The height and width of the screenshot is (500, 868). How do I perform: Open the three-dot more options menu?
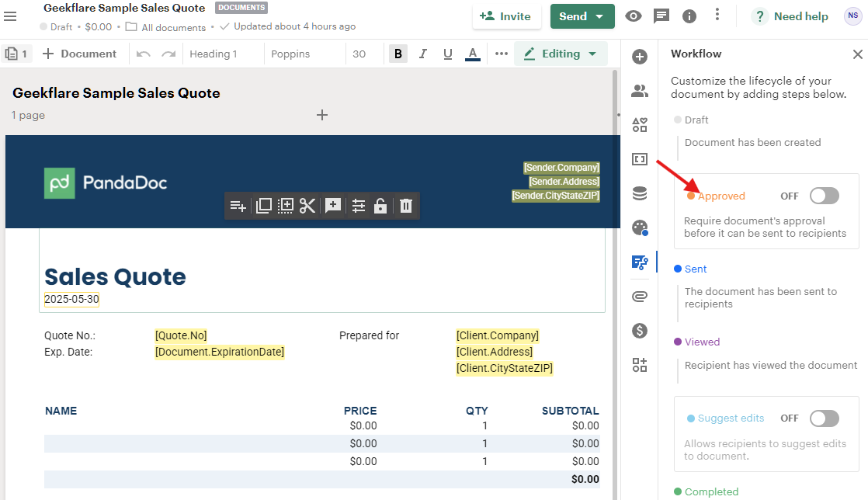(717, 15)
